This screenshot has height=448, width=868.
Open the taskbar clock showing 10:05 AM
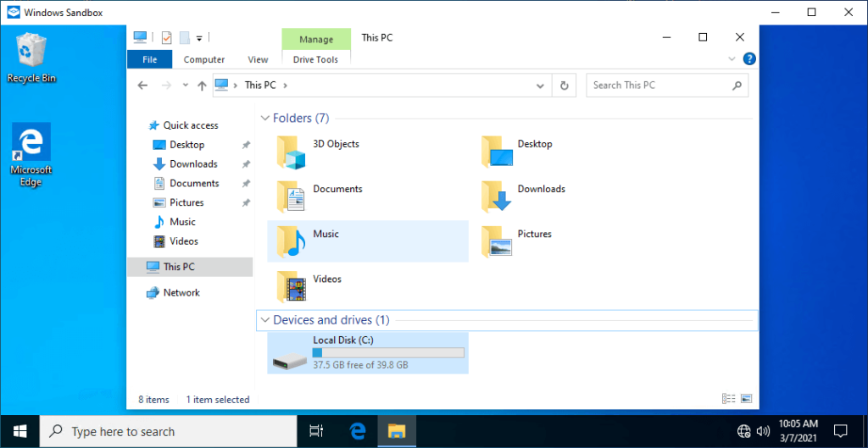click(798, 431)
